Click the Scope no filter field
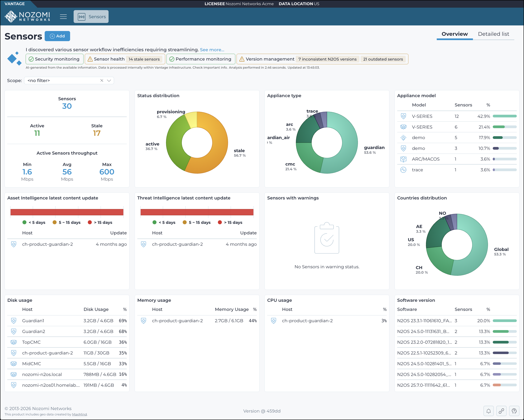524x420 pixels. (x=69, y=80)
